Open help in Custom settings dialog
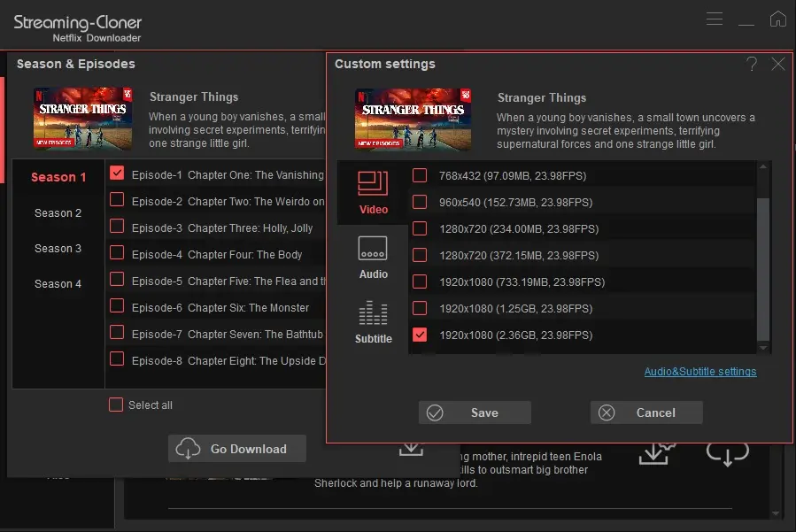This screenshot has width=796, height=532. (x=752, y=64)
